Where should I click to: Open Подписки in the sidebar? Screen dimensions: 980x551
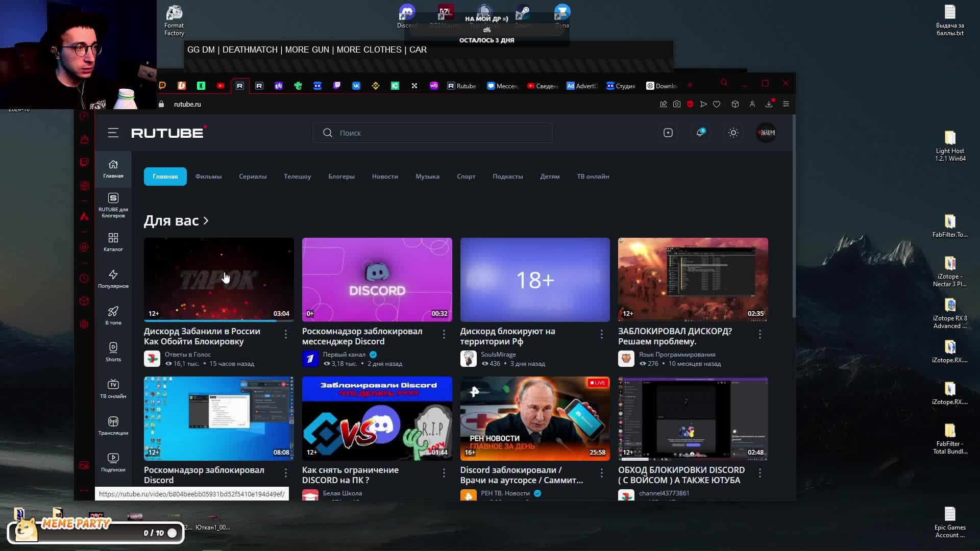(113, 463)
